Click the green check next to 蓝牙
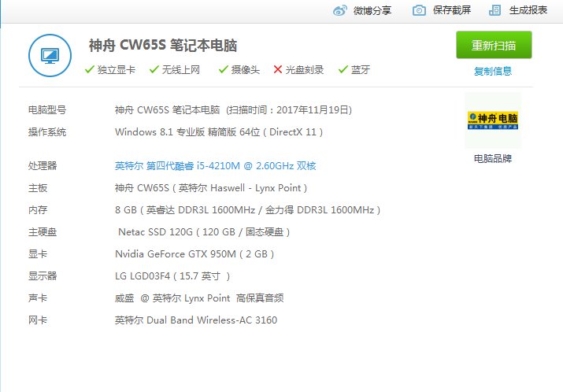This screenshot has height=392, width=563. tap(343, 69)
